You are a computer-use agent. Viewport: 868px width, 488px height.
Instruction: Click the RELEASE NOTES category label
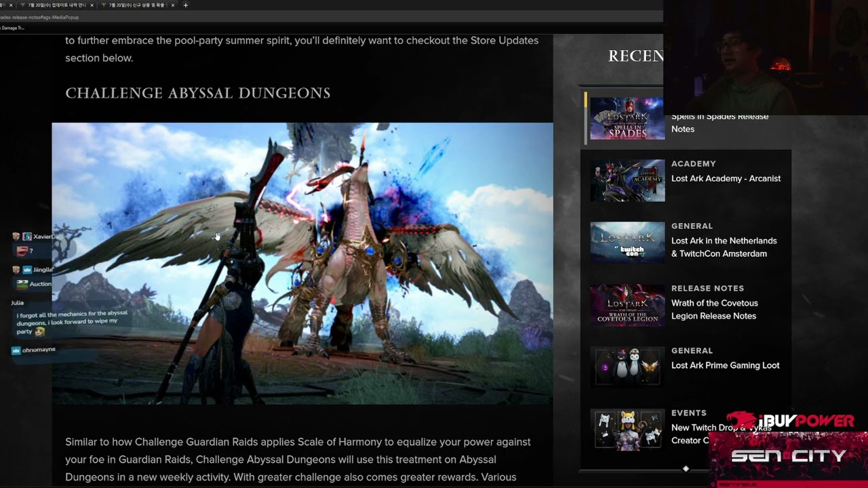click(707, 288)
